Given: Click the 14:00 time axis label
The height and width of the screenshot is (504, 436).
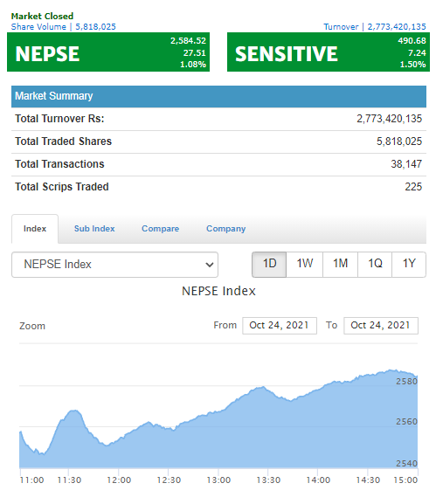Looking at the screenshot, I should [318, 480].
